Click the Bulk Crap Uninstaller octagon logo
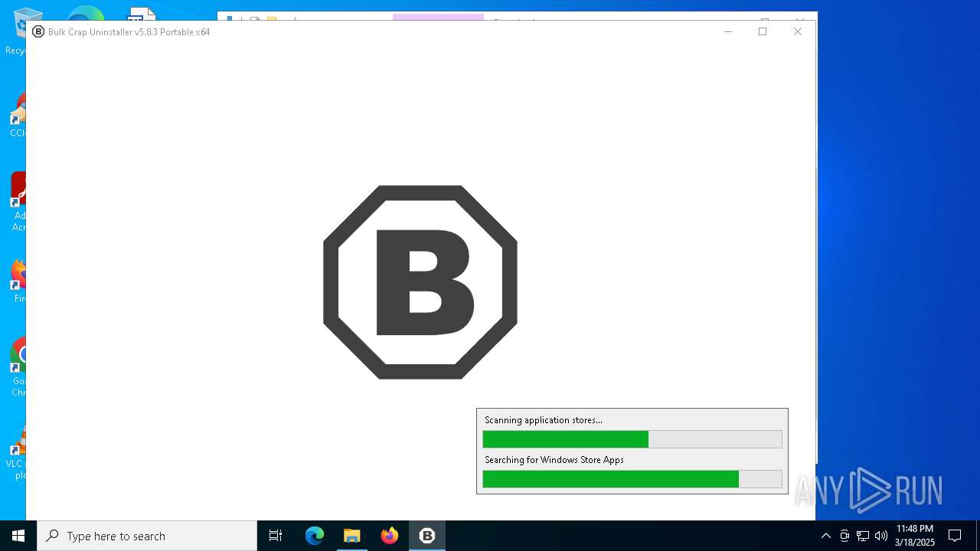This screenshot has height=551, width=980. [x=420, y=282]
